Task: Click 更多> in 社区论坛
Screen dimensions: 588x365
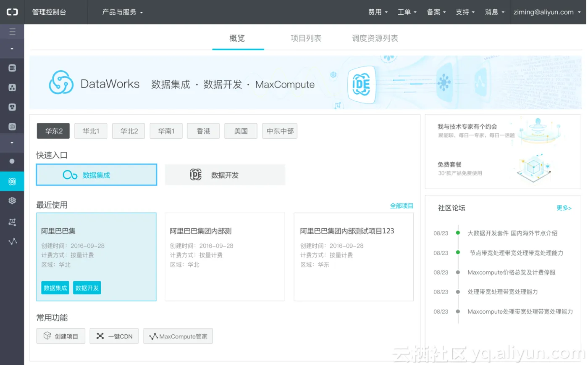Action: click(564, 208)
